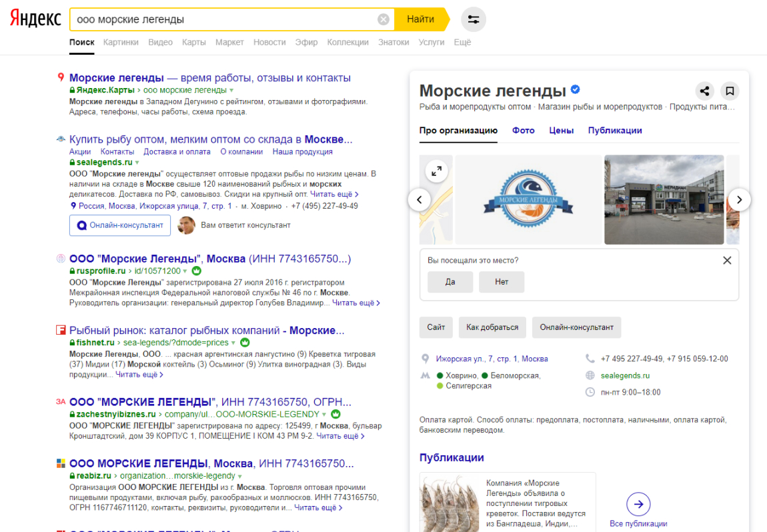
Task: Expand dropdown arrow next to OOO-MORSKIE-LEGENDY path
Action: [x=324, y=415]
